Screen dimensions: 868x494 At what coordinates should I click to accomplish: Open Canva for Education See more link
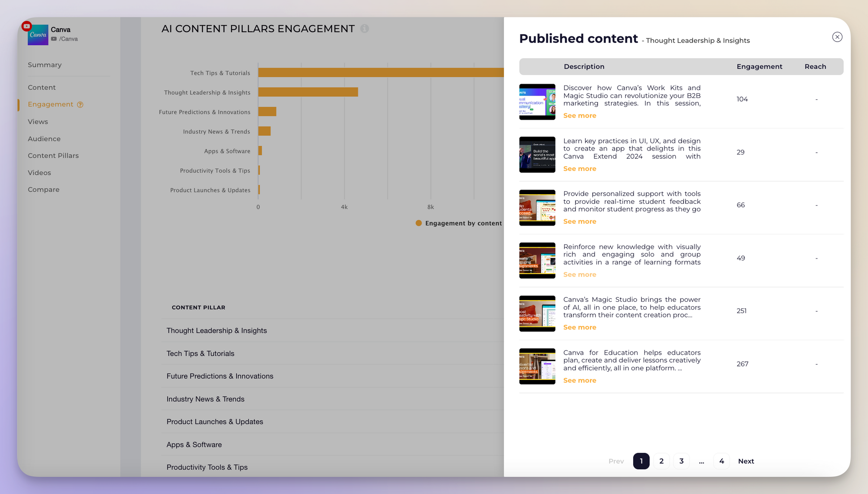(x=579, y=380)
